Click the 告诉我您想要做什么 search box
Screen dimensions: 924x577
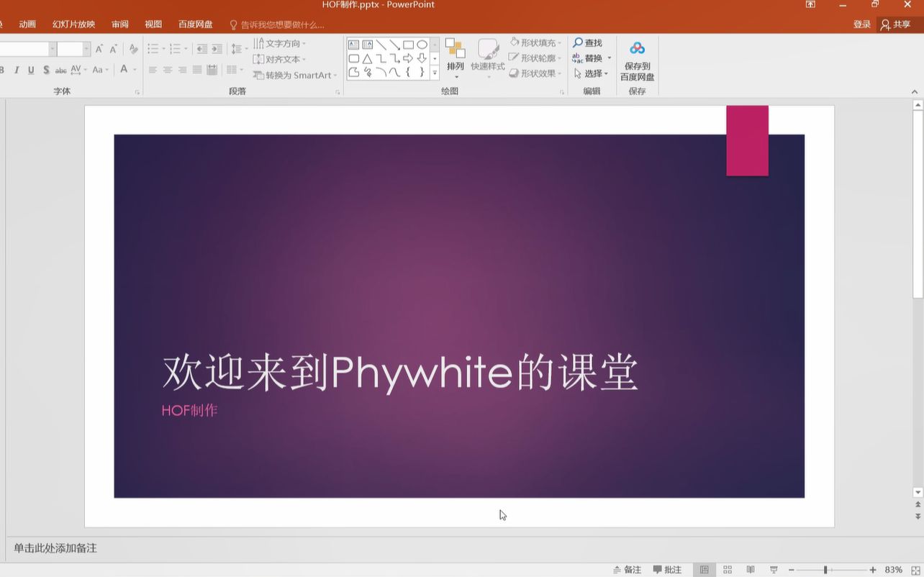tap(276, 24)
